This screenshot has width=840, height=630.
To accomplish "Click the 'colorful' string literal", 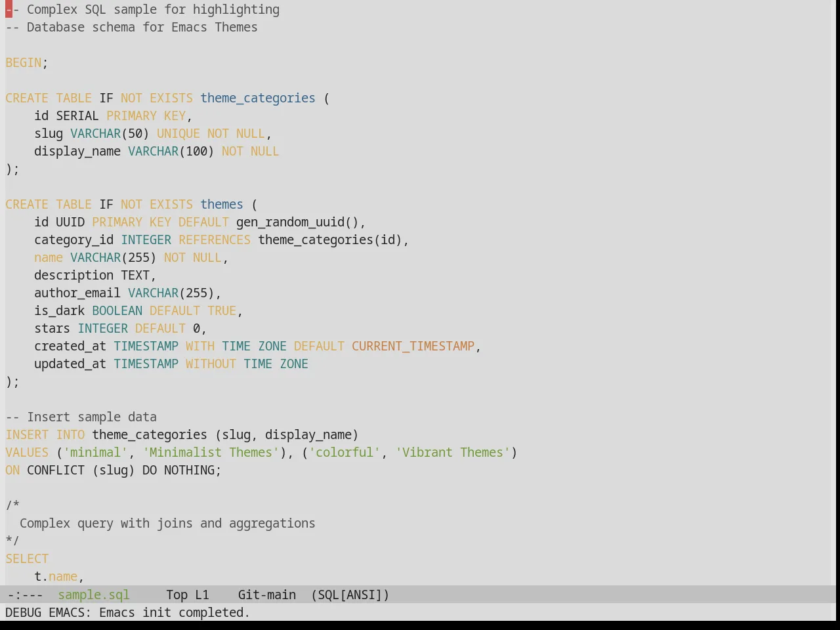I will (x=345, y=452).
